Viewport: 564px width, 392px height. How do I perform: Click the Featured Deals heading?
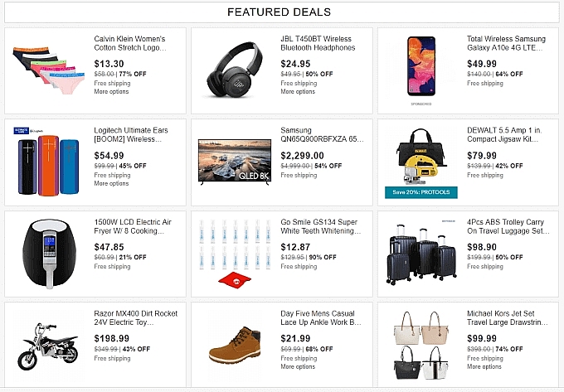point(279,12)
